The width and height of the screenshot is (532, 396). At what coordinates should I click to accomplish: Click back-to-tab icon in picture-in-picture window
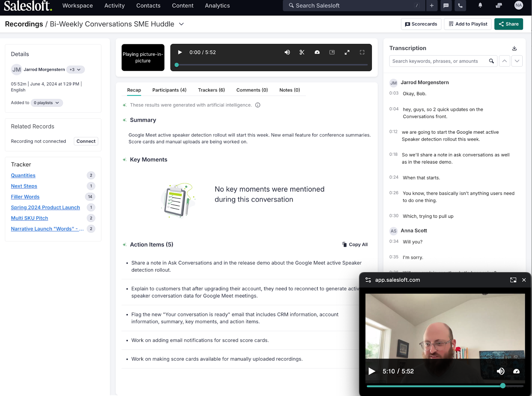(x=513, y=280)
